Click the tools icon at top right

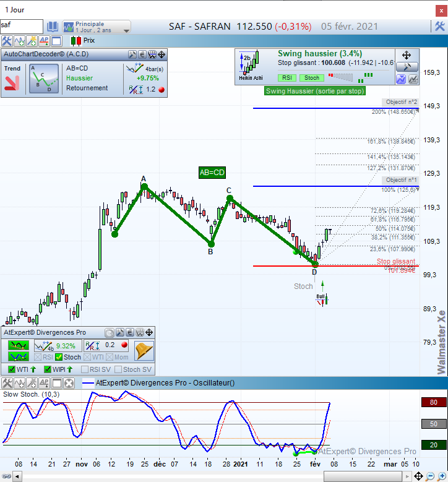(x=440, y=27)
